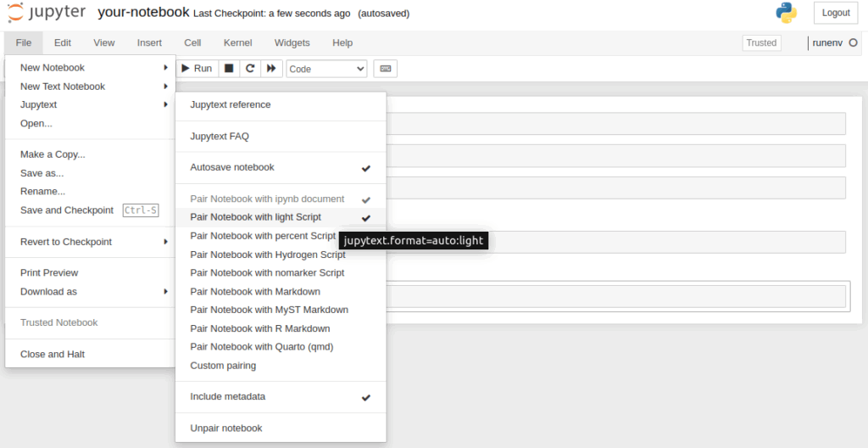868x448 pixels.
Task: Click the restart kernel circular arrow icon
Action: click(250, 68)
